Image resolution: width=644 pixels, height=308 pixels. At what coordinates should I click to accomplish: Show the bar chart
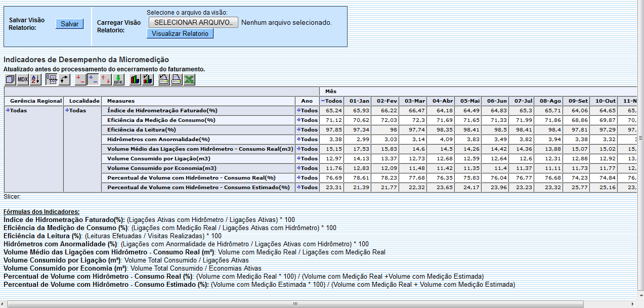click(135, 79)
